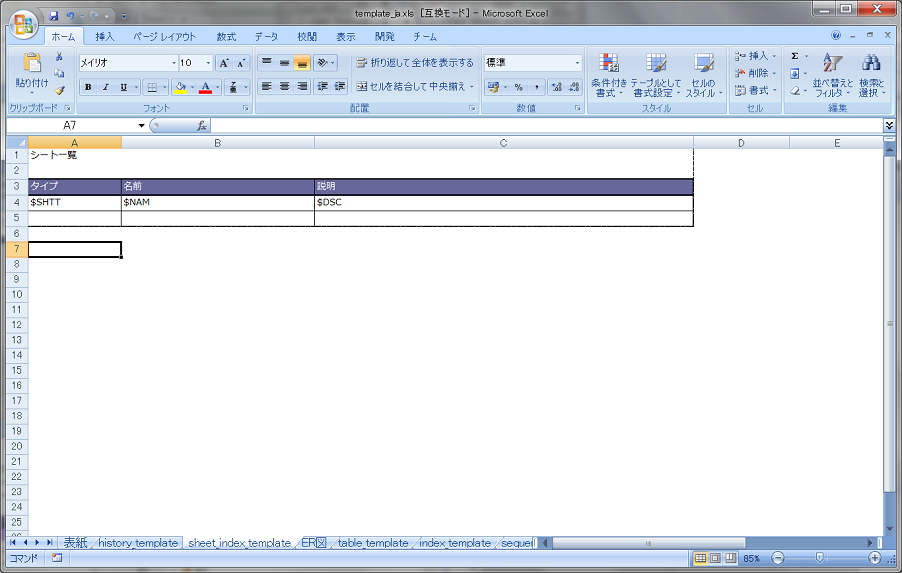The height and width of the screenshot is (573, 902).
Task: Click the zoom slider handle
Action: point(820,558)
